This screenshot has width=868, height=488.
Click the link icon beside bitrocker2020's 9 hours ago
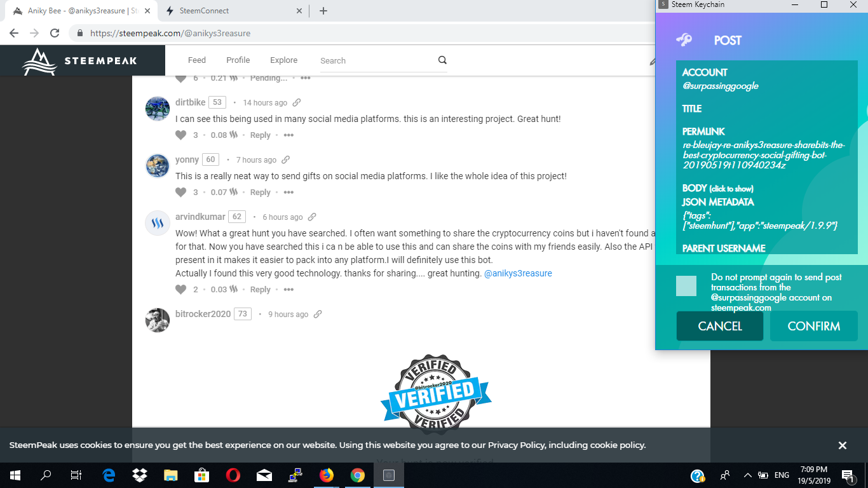318,314
